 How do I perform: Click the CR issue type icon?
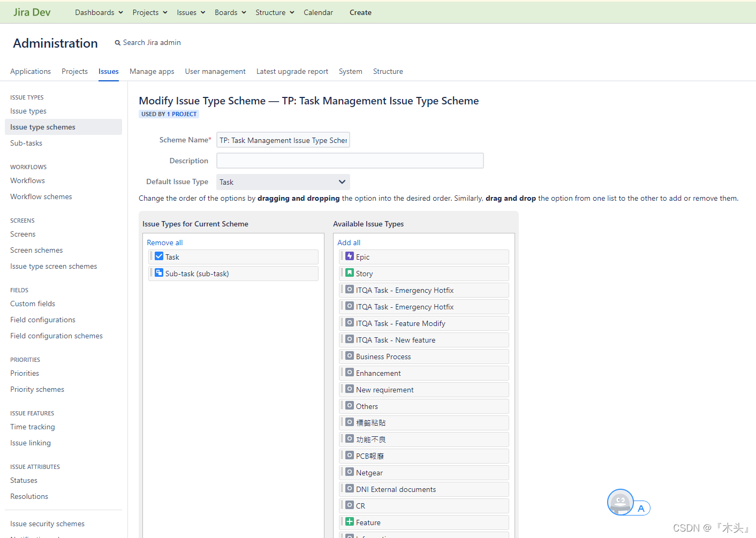(350, 505)
